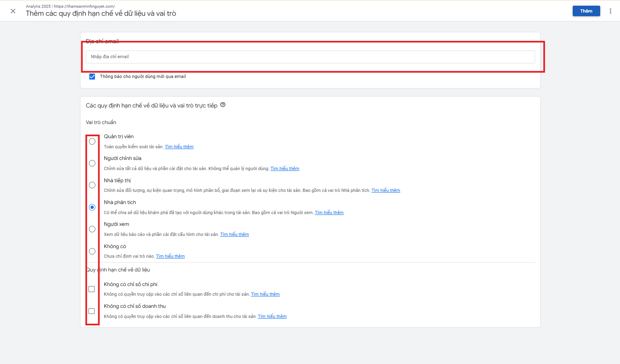Open Tìm hiểu thêm for Người xem
The image size is (620, 364).
[234, 234]
